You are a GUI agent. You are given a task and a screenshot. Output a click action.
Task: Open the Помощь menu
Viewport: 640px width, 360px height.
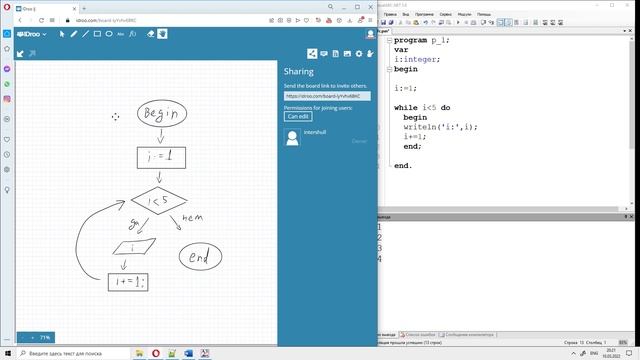484,14
